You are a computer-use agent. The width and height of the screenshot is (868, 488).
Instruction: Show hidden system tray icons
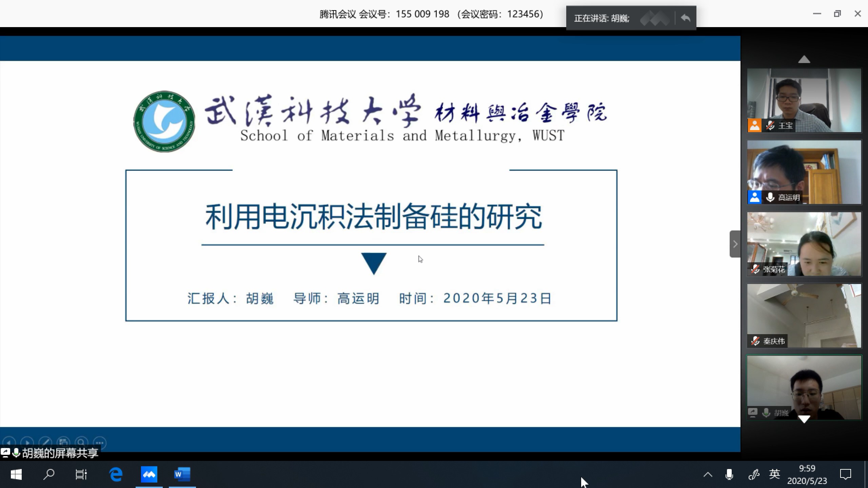click(x=708, y=475)
